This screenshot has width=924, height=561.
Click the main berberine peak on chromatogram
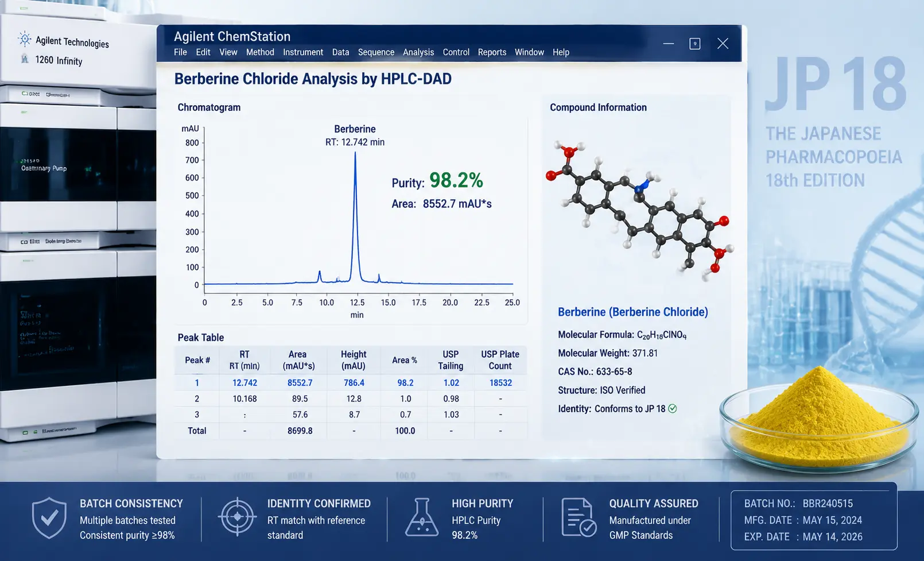click(355, 217)
